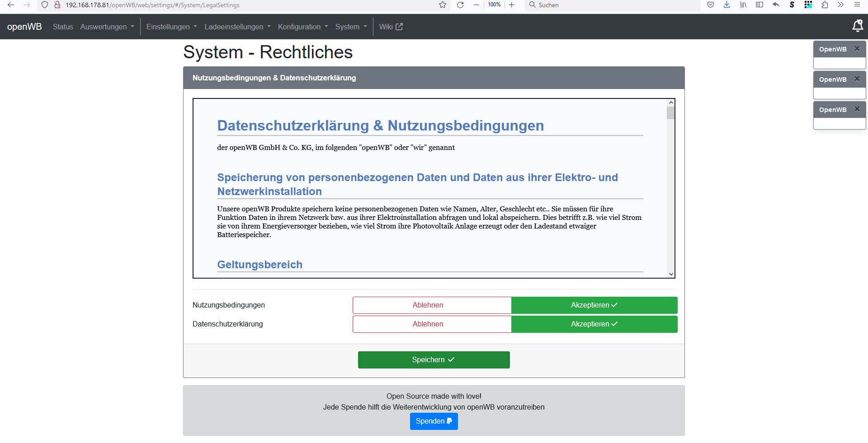Zoom in with the plus icon
The height and width of the screenshot is (443, 868).
pos(512,5)
